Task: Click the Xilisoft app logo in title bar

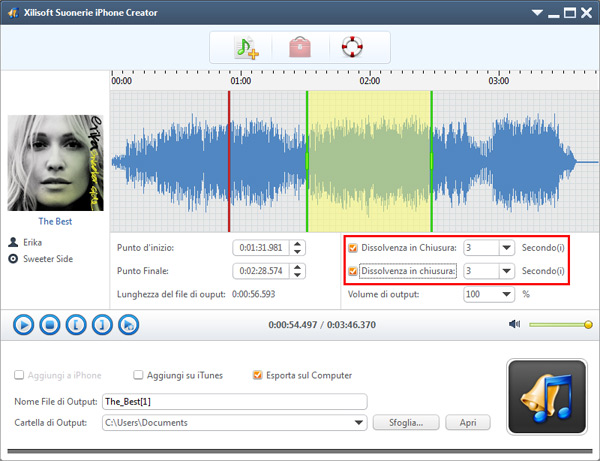Action: [13, 13]
